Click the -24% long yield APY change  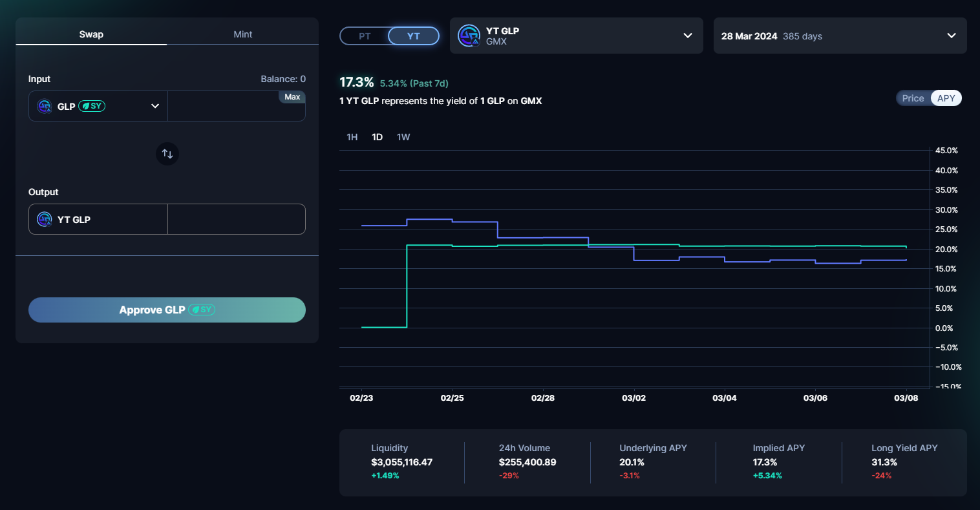[x=882, y=476]
